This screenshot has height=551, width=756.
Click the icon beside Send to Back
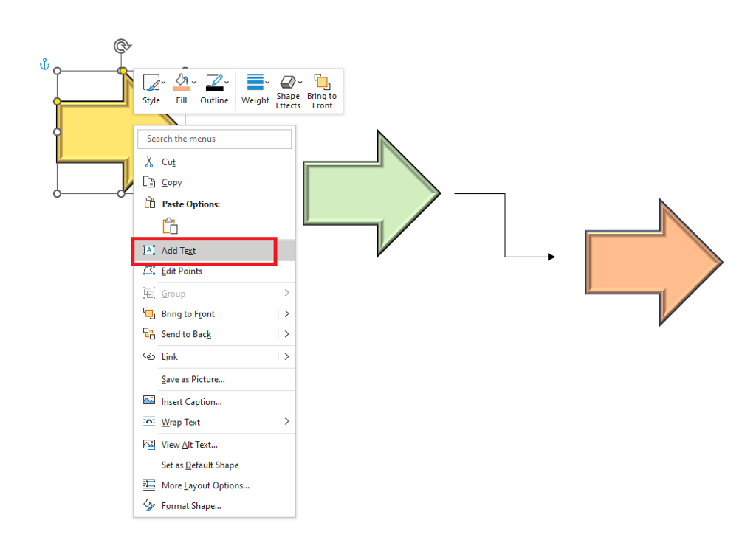click(149, 333)
